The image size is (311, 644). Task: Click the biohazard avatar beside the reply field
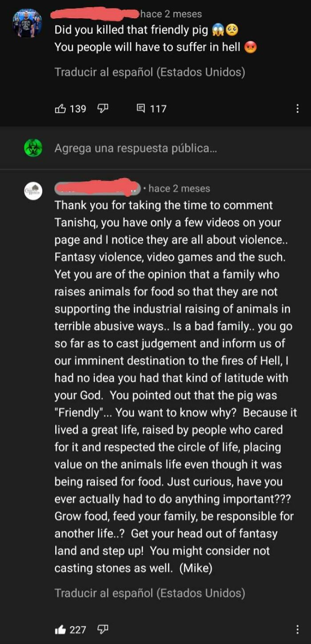pos(32,147)
